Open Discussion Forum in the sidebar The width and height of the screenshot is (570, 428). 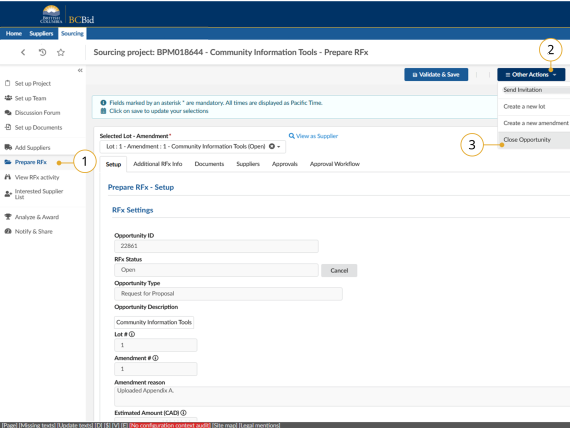click(37, 113)
